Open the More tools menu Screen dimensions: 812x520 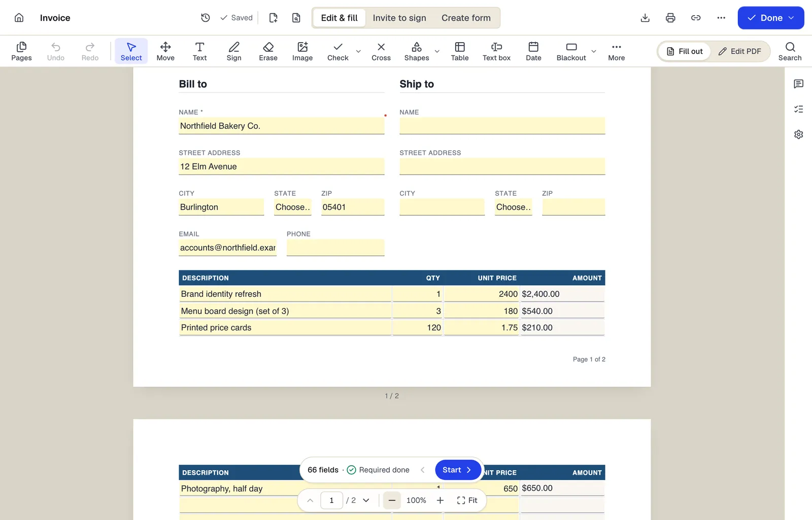pyautogui.click(x=616, y=51)
